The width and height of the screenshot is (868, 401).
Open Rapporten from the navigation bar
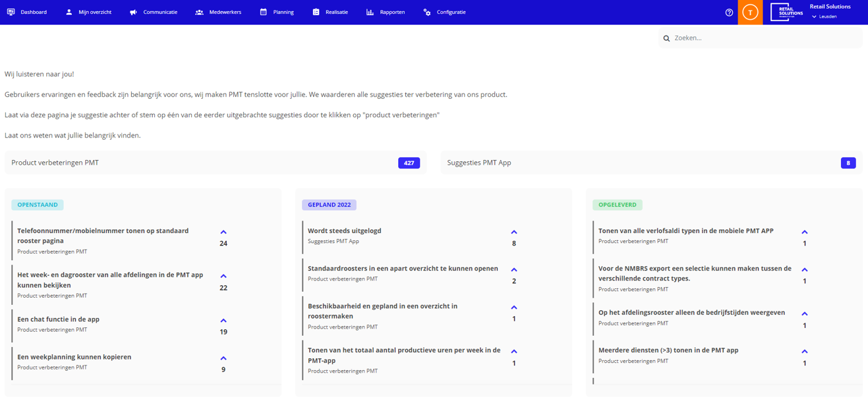[x=386, y=12]
